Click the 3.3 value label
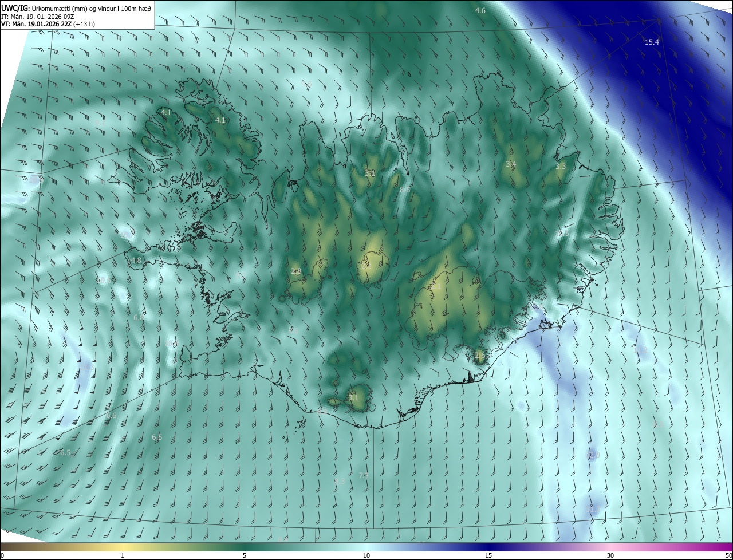 (x=561, y=166)
